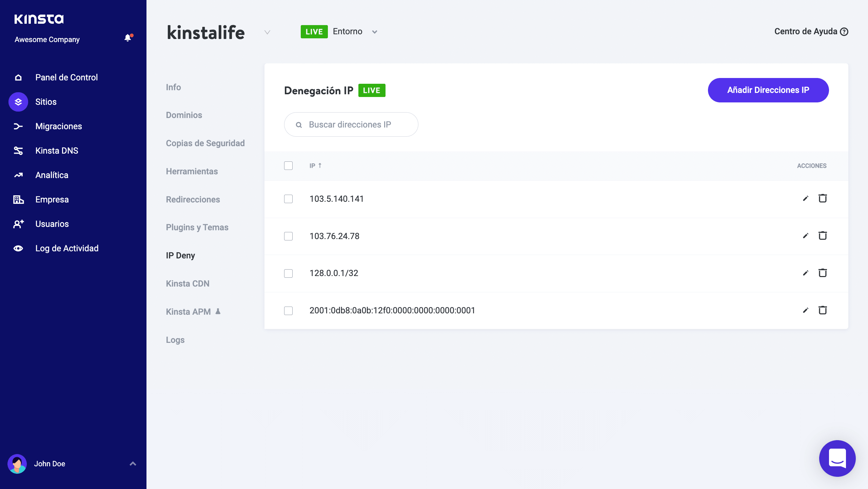Click the Sitios layers icon
868x489 pixels.
18,102
